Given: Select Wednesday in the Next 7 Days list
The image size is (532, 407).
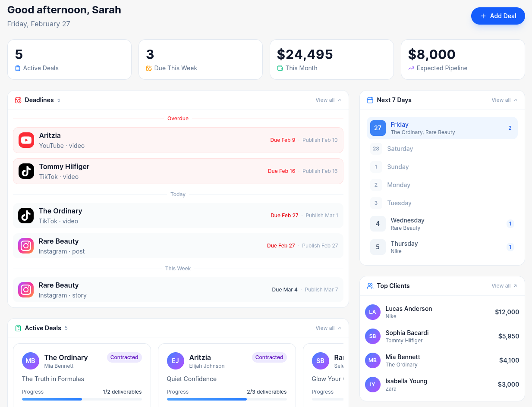Looking at the screenshot, I should (442, 224).
